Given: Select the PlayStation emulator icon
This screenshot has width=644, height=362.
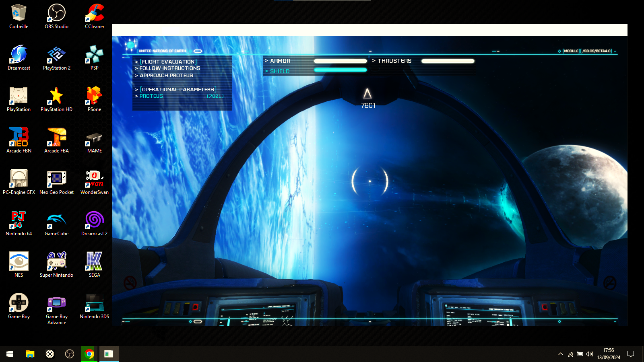Looking at the screenshot, I should coord(19,99).
